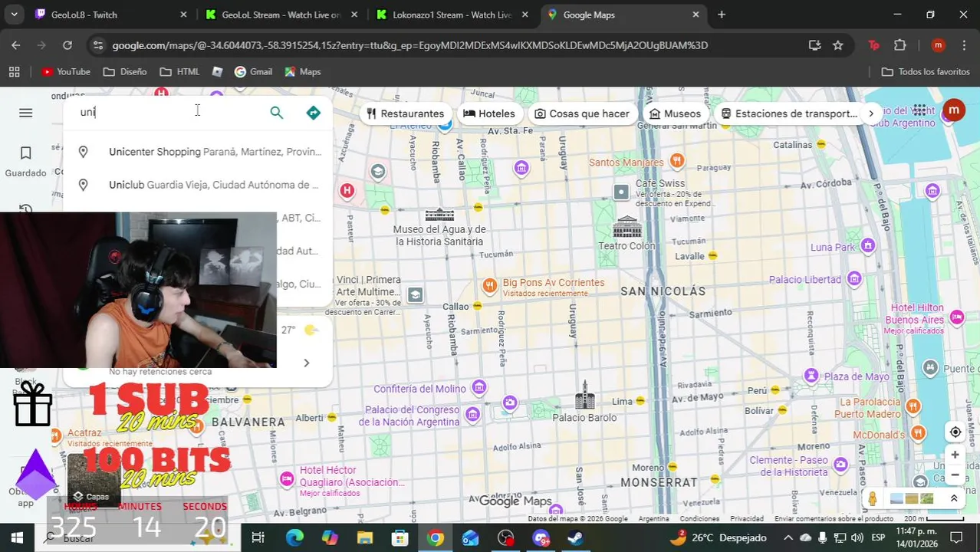The width and height of the screenshot is (980, 552).
Task: Open the 'Todos los favoritos' folder
Action: (926, 71)
